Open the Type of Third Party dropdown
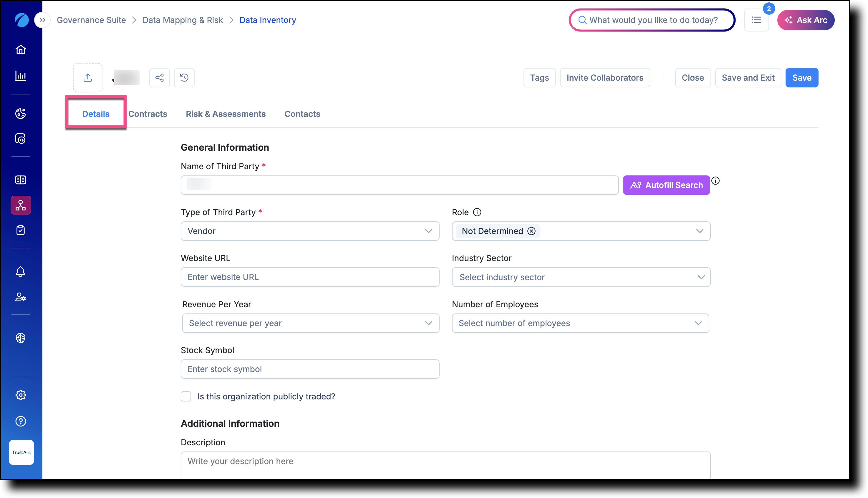This screenshot has height=498, width=868. (x=310, y=231)
